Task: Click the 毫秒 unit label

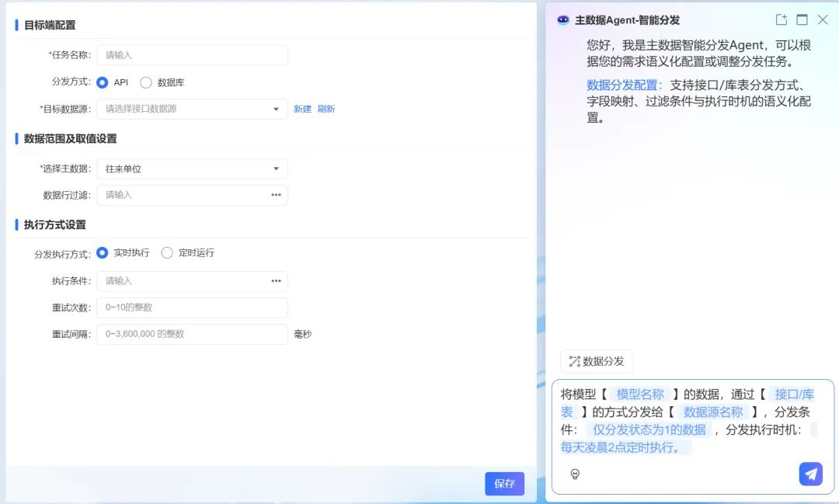Action: coord(303,334)
